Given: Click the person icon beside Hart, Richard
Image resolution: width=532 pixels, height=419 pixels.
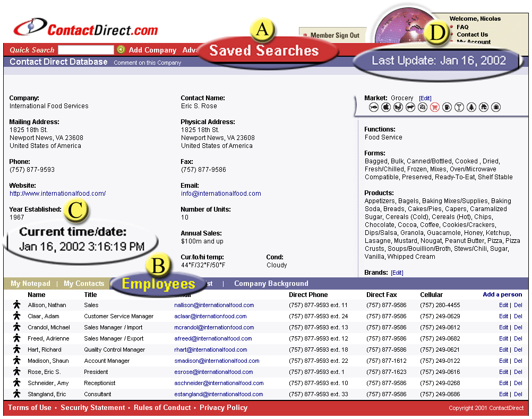Looking at the screenshot, I should 16,350.
